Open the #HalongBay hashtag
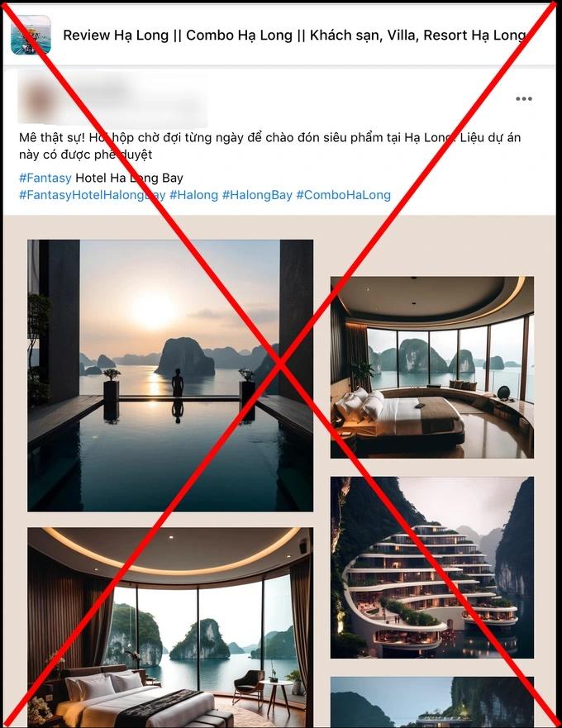The height and width of the screenshot is (728, 562). pyautogui.click(x=257, y=195)
